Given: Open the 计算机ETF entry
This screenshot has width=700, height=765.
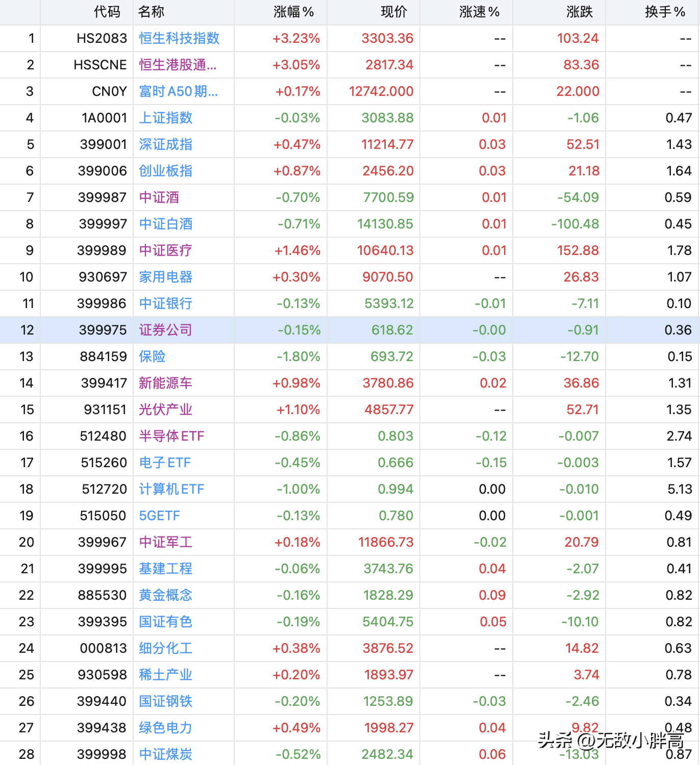Looking at the screenshot, I should point(171,489).
